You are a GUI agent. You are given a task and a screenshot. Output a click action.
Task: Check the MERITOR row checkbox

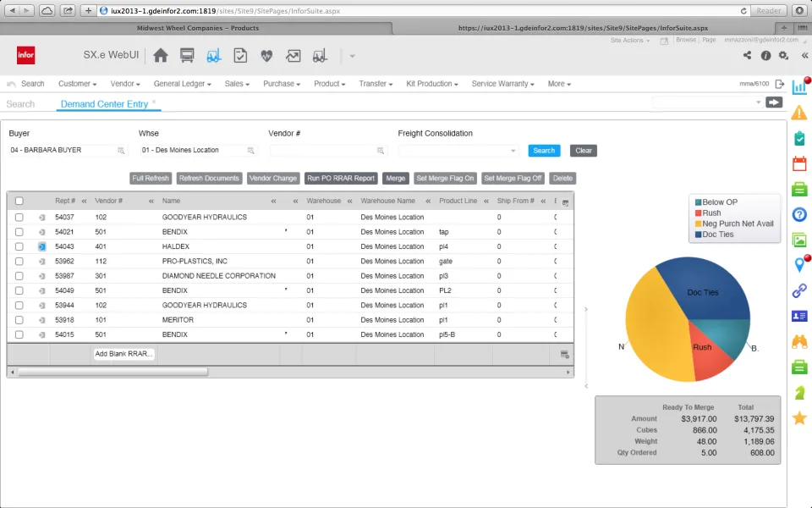(x=19, y=320)
